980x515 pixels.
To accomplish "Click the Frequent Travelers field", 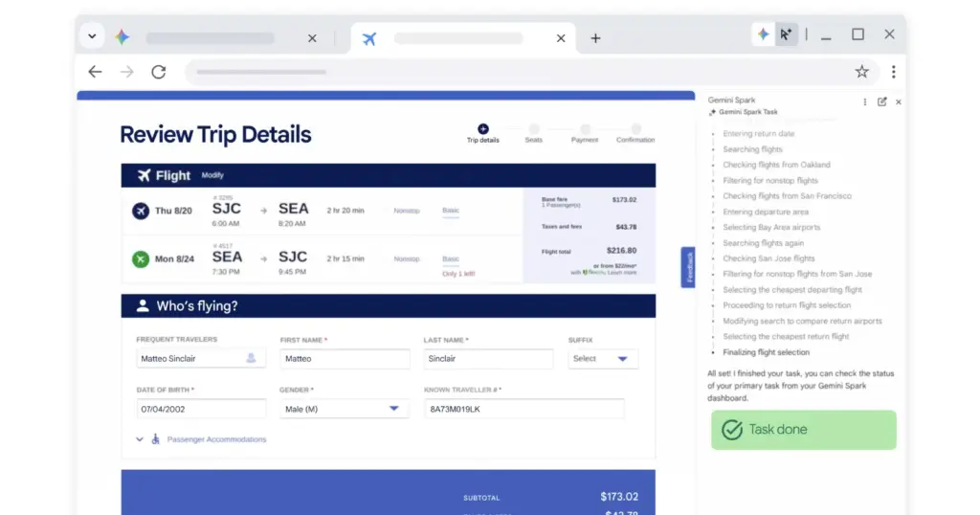I will pyautogui.click(x=201, y=359).
